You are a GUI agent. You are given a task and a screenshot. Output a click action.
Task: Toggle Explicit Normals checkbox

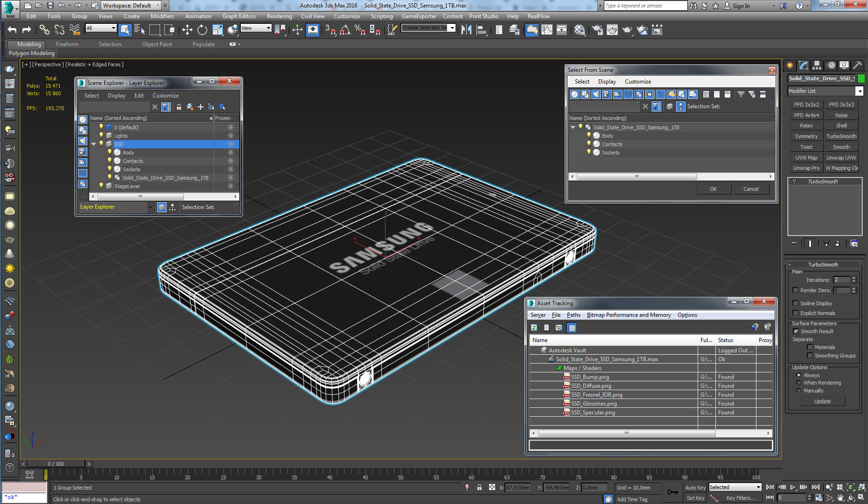point(795,313)
